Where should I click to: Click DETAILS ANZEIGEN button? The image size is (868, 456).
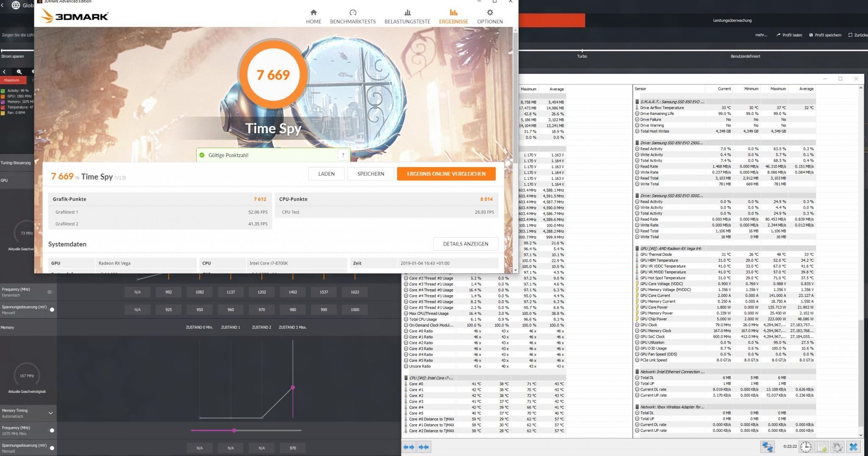465,244
